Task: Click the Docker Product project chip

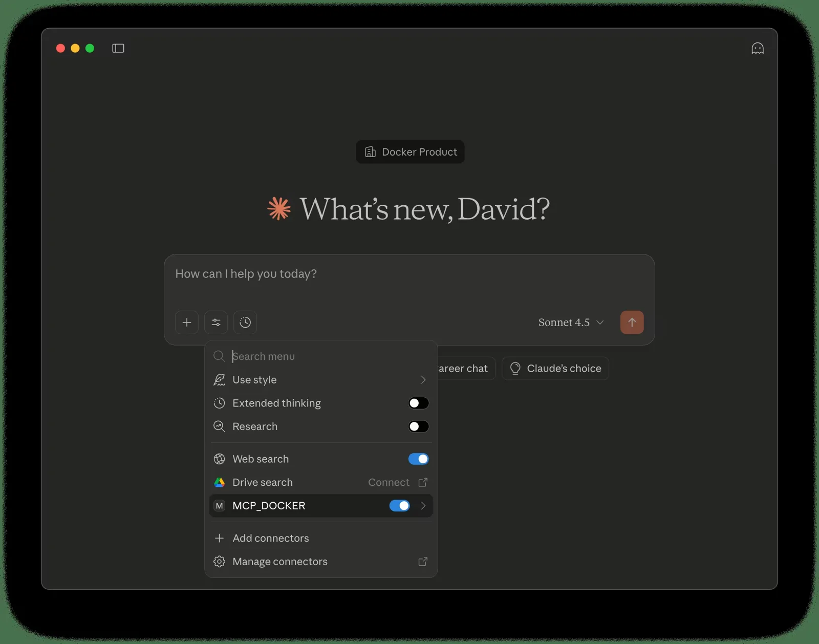Action: point(410,152)
